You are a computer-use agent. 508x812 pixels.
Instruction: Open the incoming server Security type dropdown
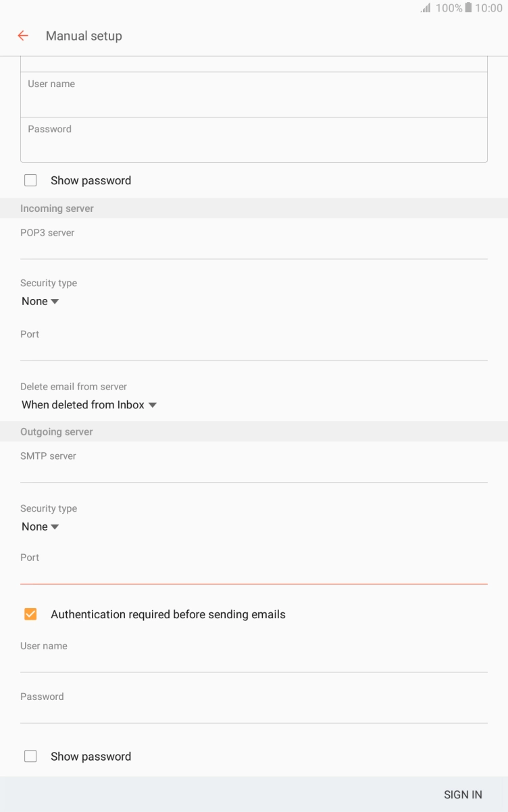point(40,300)
